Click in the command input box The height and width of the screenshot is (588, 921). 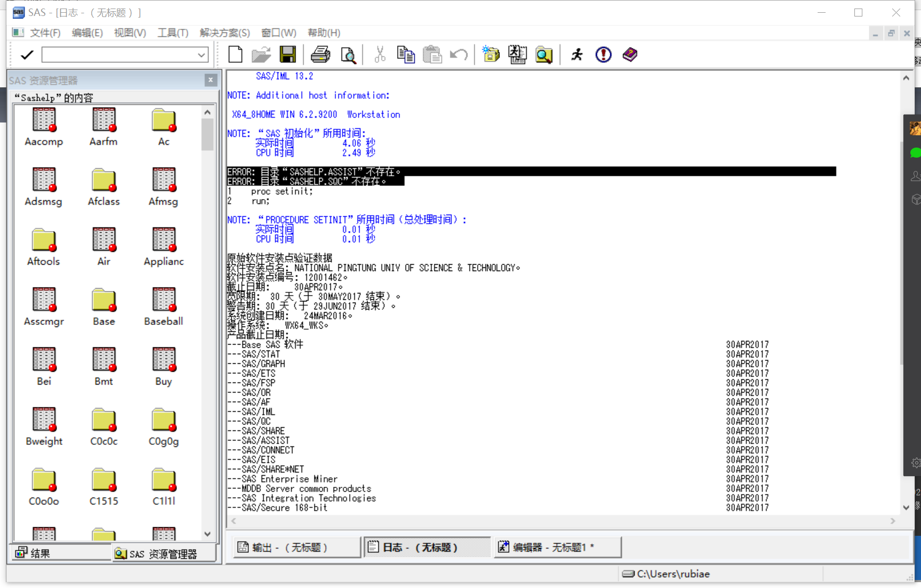point(119,54)
